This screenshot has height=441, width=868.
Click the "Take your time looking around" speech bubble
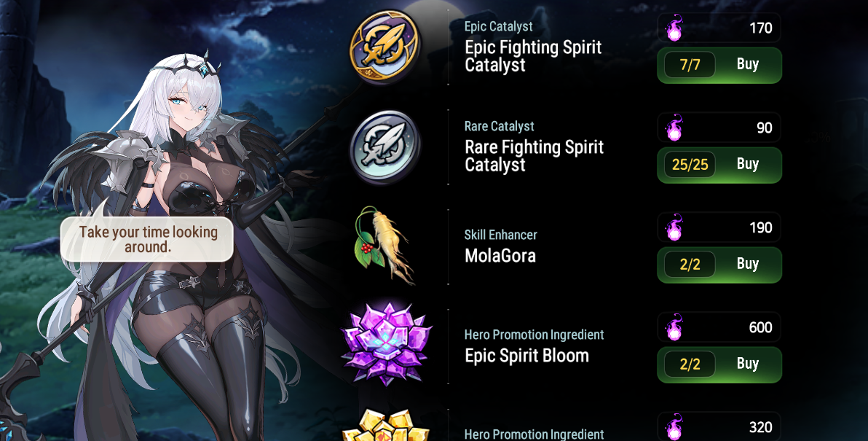[146, 239]
